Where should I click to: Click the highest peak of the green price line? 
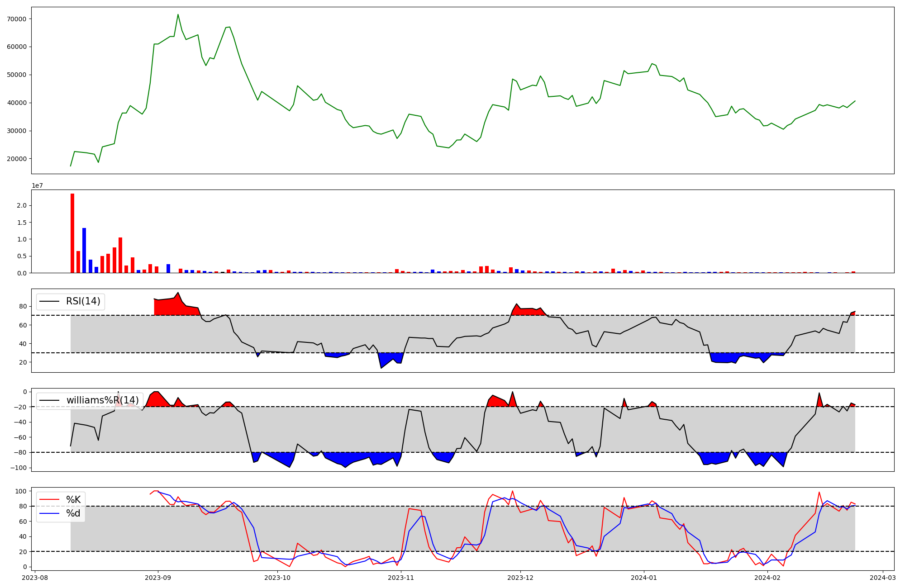[x=178, y=14]
